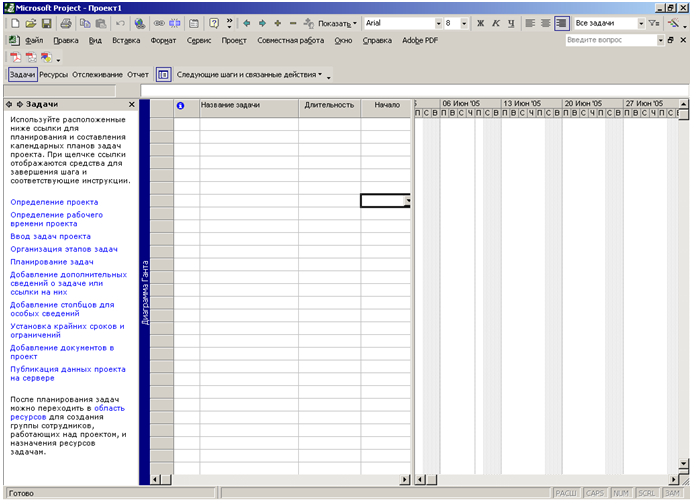Convert to PDF and send for review
The image size is (696, 504).
(x=46, y=58)
